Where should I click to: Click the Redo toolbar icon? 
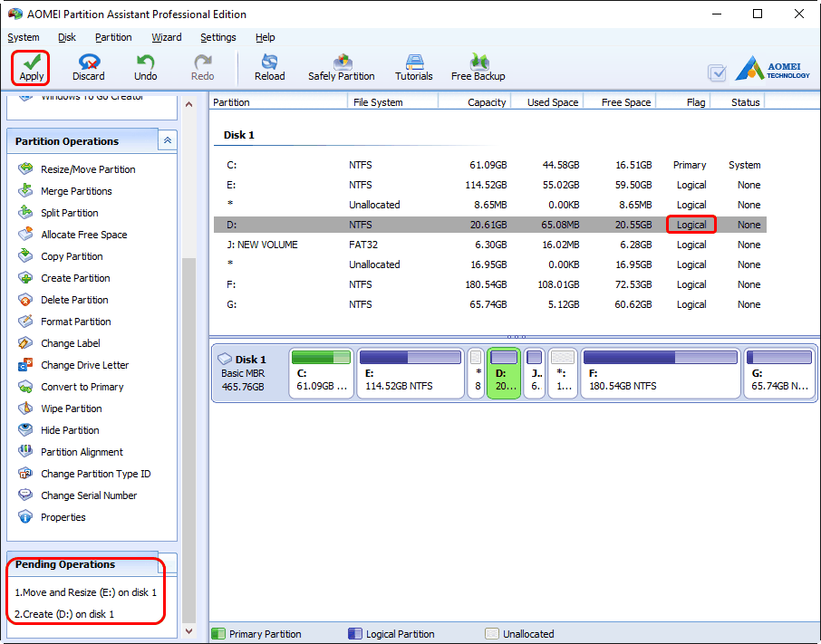point(202,68)
